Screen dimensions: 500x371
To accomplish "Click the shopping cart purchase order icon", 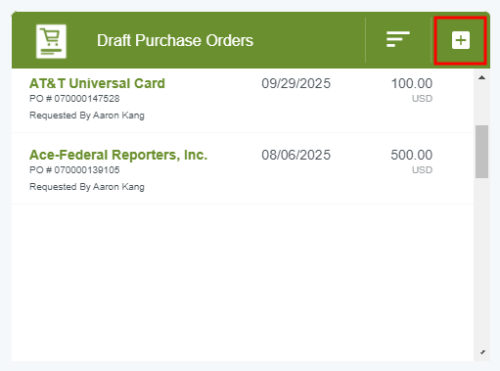I will [x=51, y=41].
